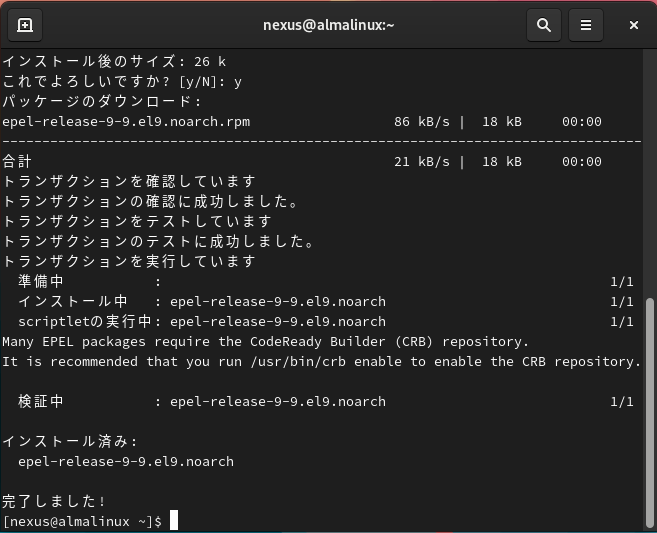657x533 pixels.
Task: Click the search magnifier icon in header
Action: point(543,25)
